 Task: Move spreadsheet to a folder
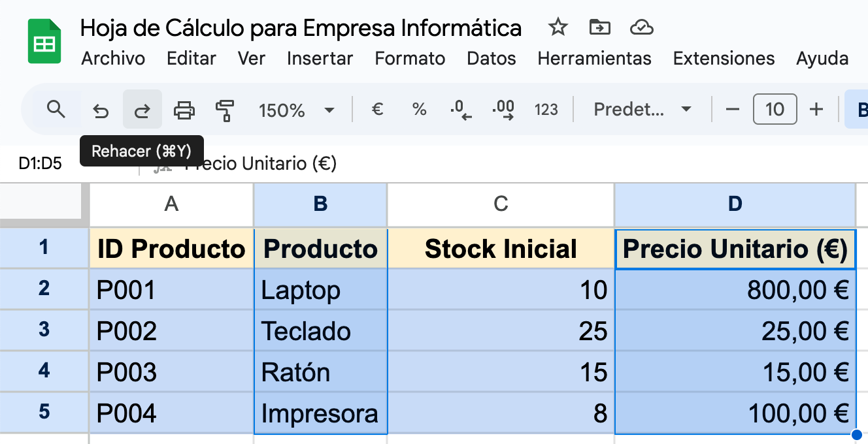[x=599, y=27]
